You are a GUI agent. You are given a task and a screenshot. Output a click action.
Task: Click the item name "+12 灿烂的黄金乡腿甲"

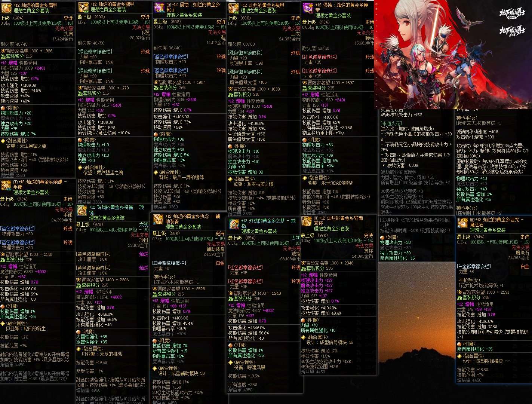(x=112, y=4)
